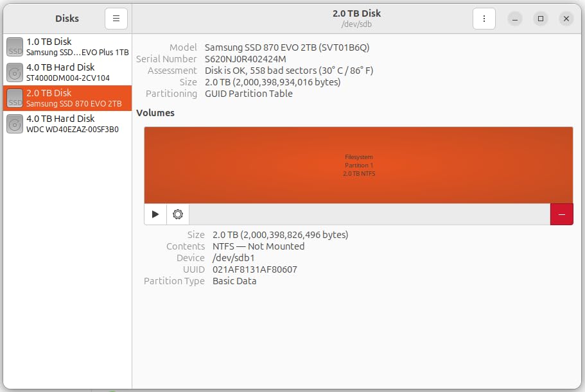Open additional partition options with the gear icon
Screen dimensions: 585x392
178,214
